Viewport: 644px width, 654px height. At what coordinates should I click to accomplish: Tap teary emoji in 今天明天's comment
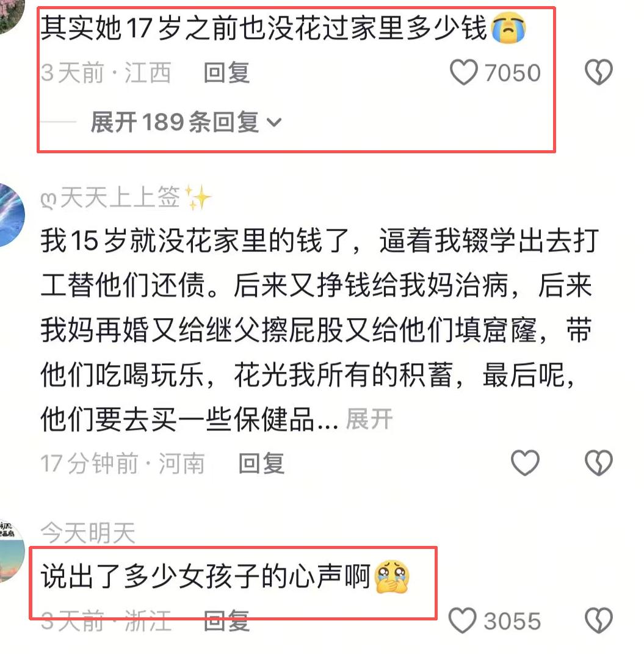(392, 577)
